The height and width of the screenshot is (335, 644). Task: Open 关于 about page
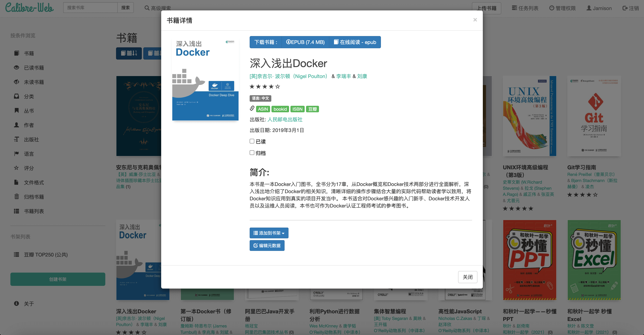pos(29,304)
